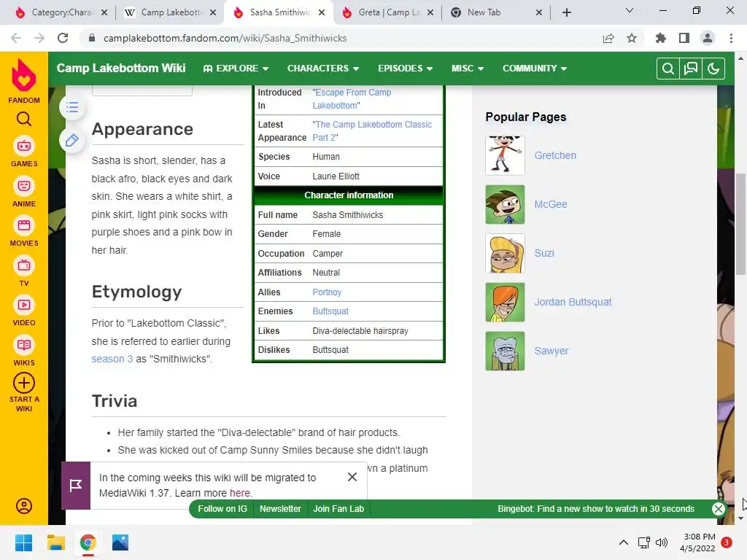Expand the Explore dropdown menu

pyautogui.click(x=236, y=69)
